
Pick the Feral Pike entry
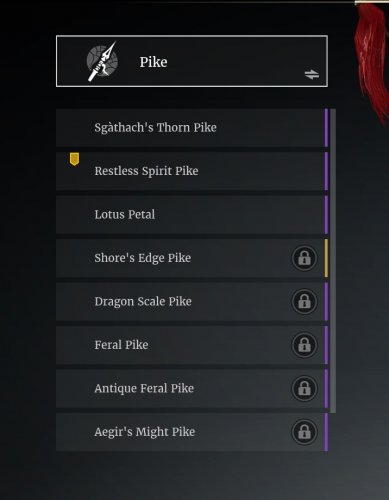[x=192, y=345]
